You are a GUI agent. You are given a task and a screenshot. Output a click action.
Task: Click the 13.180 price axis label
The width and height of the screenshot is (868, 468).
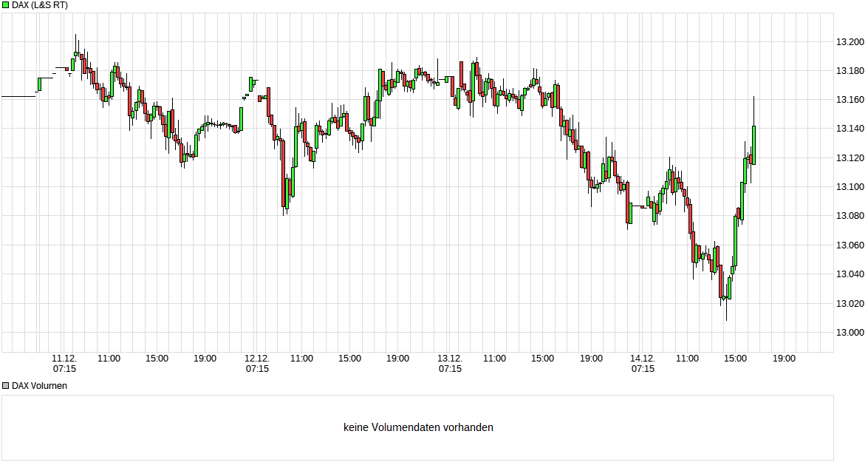[850, 70]
